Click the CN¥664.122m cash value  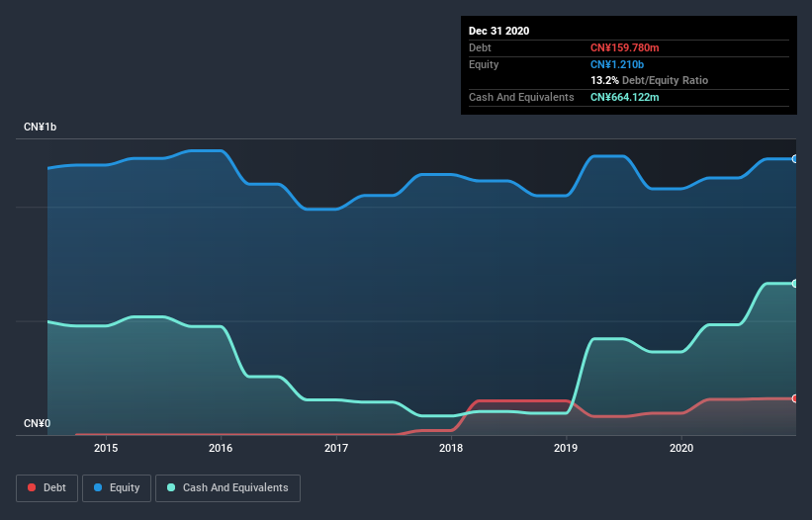click(624, 97)
